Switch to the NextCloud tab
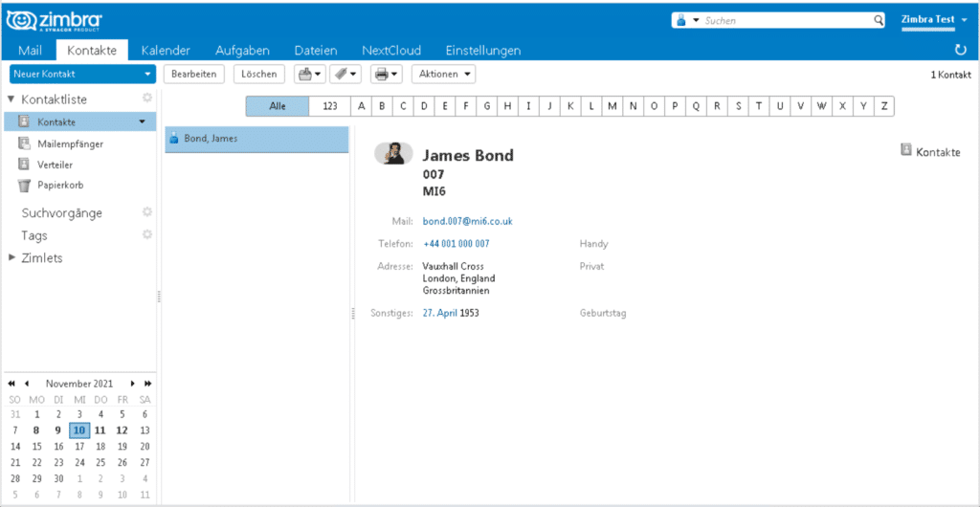 [x=391, y=51]
